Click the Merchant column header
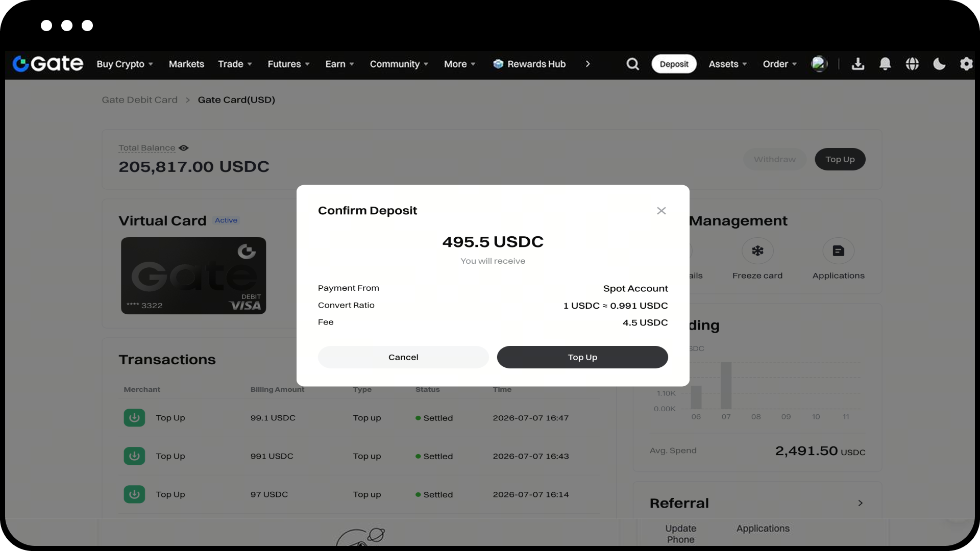 (x=142, y=389)
